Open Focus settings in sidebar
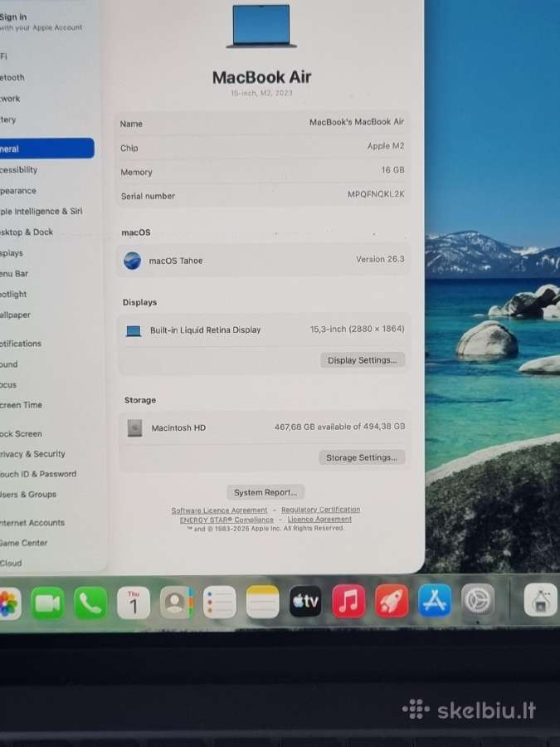The height and width of the screenshot is (747, 560). (8, 384)
